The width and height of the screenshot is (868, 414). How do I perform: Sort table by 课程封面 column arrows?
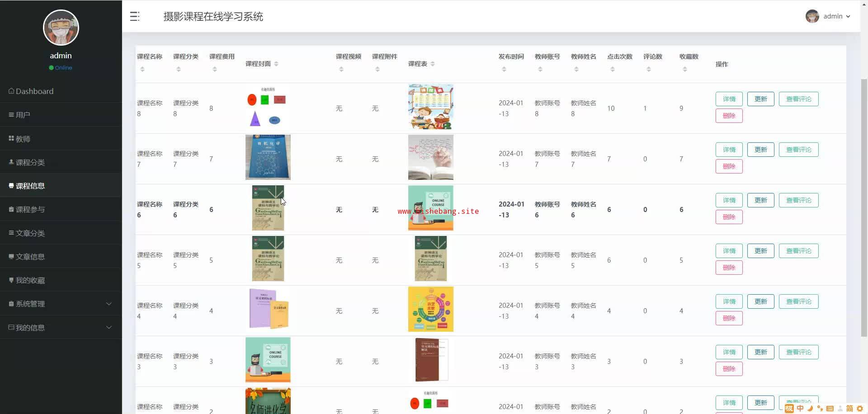click(x=276, y=64)
